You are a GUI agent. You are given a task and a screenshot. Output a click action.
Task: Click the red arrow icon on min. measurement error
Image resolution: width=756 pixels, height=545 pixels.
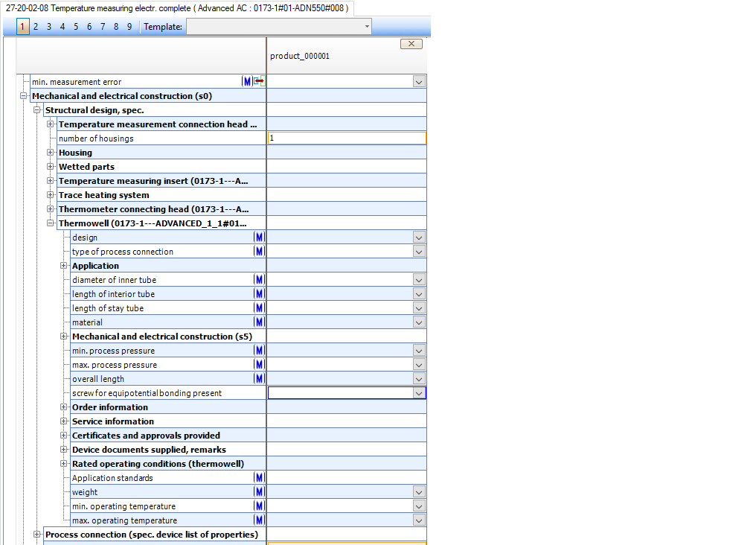[259, 82]
